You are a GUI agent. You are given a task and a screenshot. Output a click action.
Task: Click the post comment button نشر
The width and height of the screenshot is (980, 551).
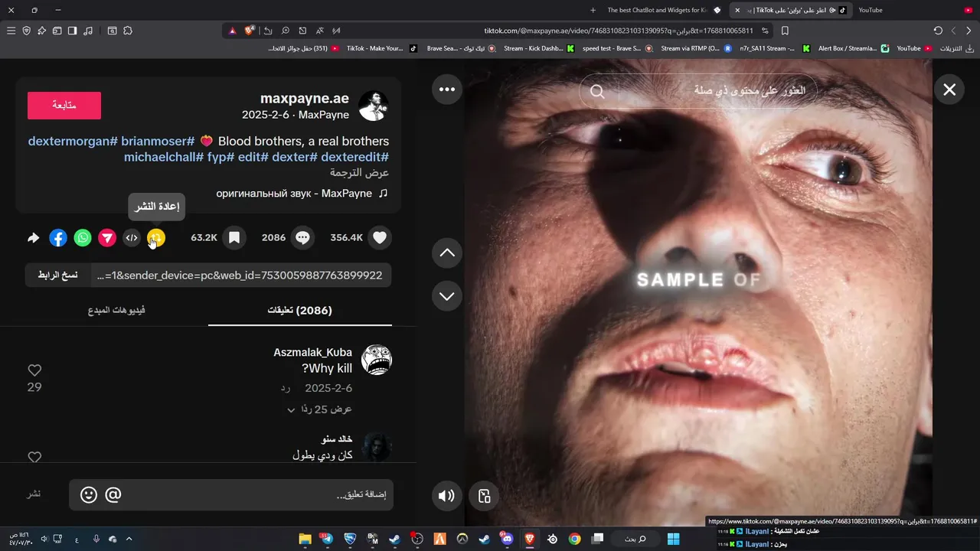click(x=34, y=494)
